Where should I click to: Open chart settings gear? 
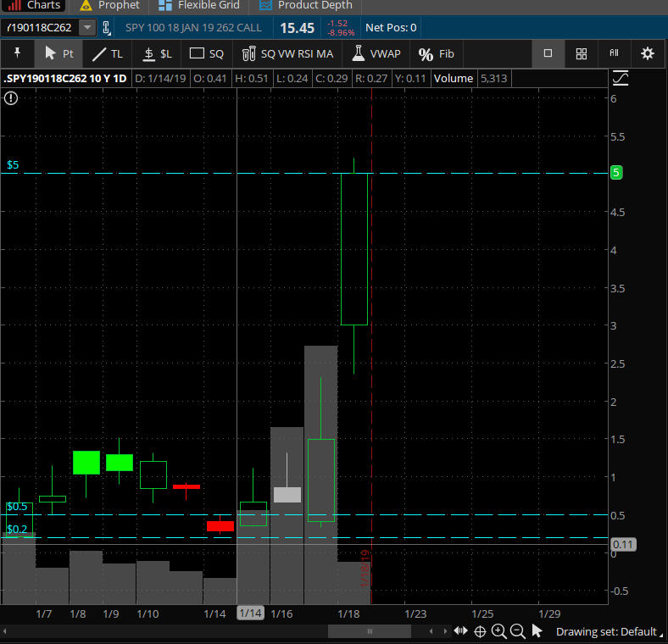tap(648, 53)
